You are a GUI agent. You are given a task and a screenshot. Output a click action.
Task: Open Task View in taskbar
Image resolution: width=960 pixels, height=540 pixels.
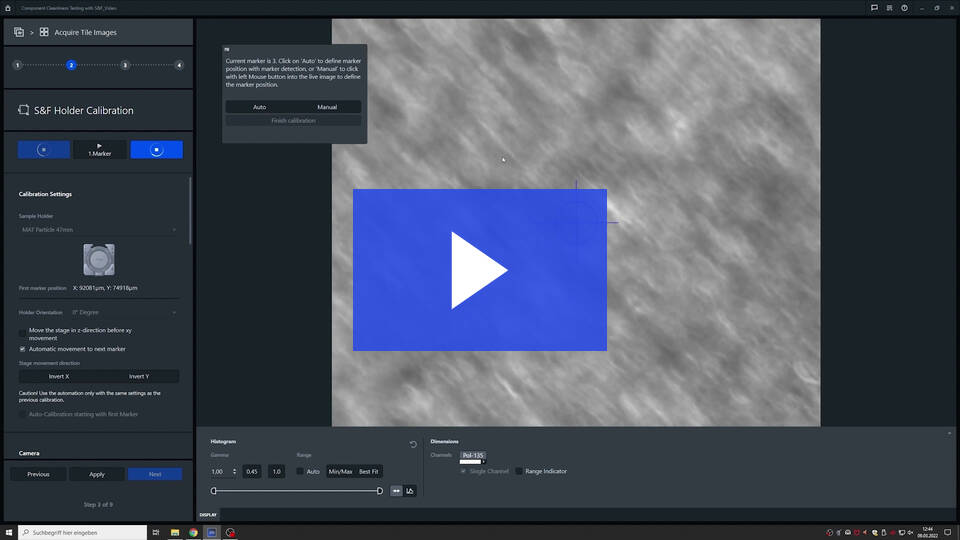[x=156, y=533]
